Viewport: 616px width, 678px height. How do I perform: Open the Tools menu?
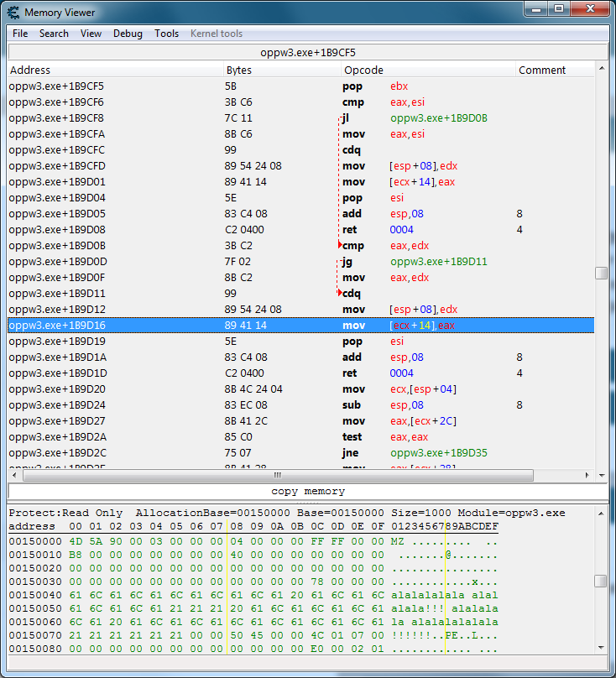click(166, 34)
